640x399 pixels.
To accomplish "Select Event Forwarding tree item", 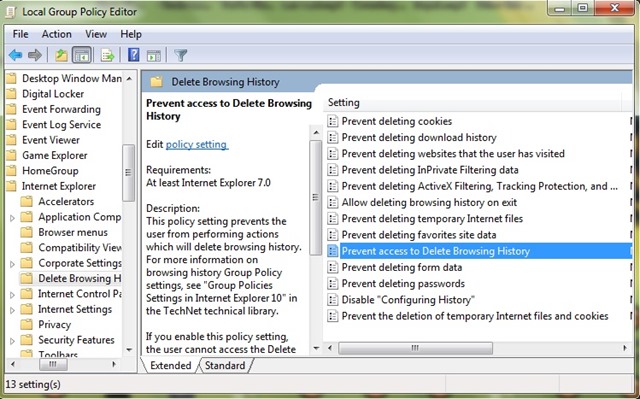I will 61,109.
